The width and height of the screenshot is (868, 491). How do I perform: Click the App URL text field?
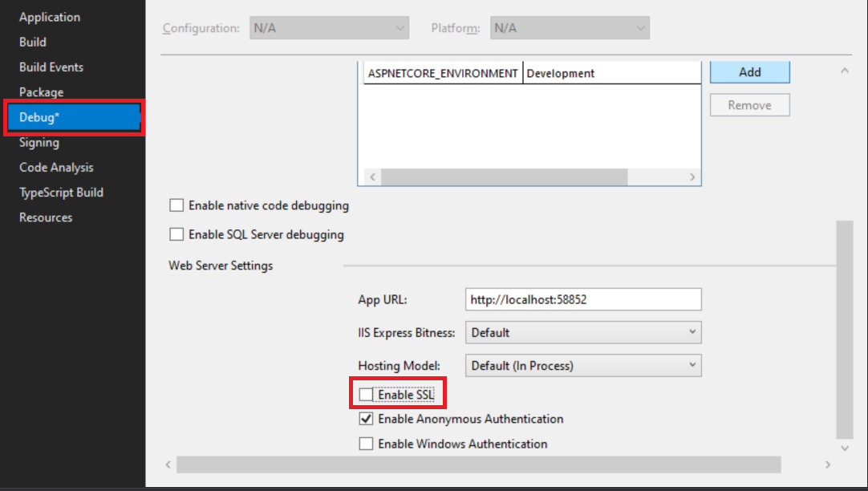pos(583,299)
